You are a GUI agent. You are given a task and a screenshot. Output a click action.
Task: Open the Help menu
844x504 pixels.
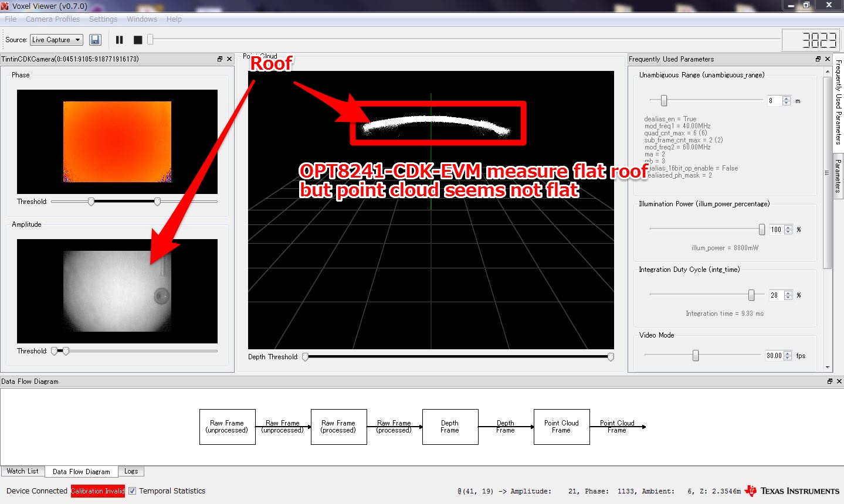[174, 19]
